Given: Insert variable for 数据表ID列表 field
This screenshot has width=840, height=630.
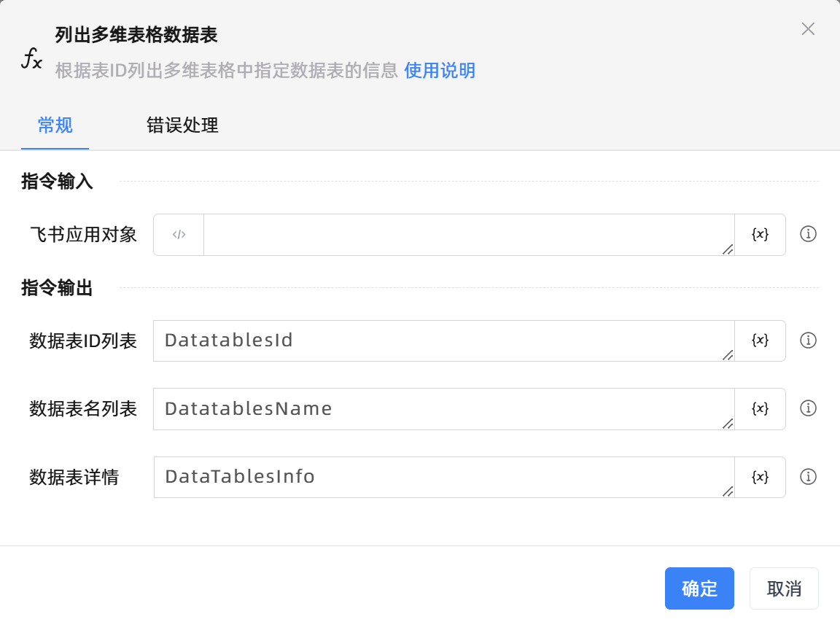Looking at the screenshot, I should (760, 341).
